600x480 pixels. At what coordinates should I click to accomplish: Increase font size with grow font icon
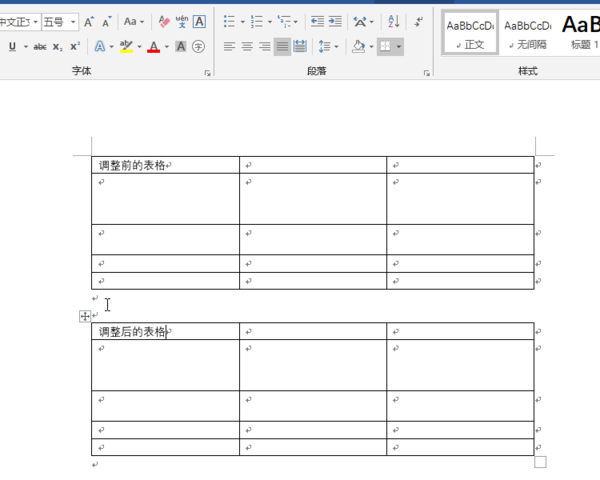(89, 22)
